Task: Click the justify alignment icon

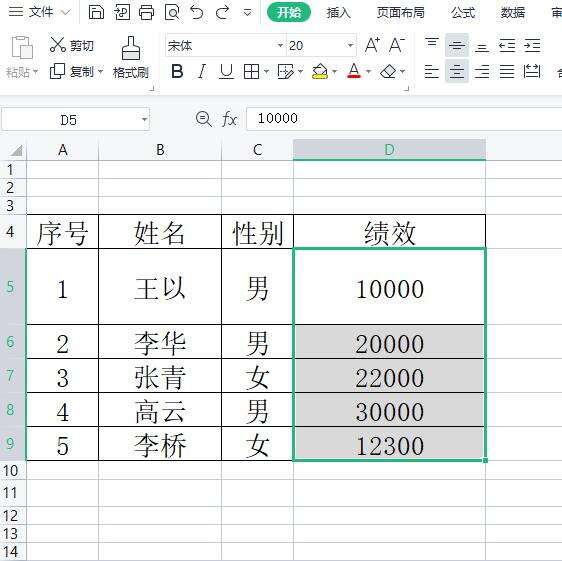Action: (507, 71)
